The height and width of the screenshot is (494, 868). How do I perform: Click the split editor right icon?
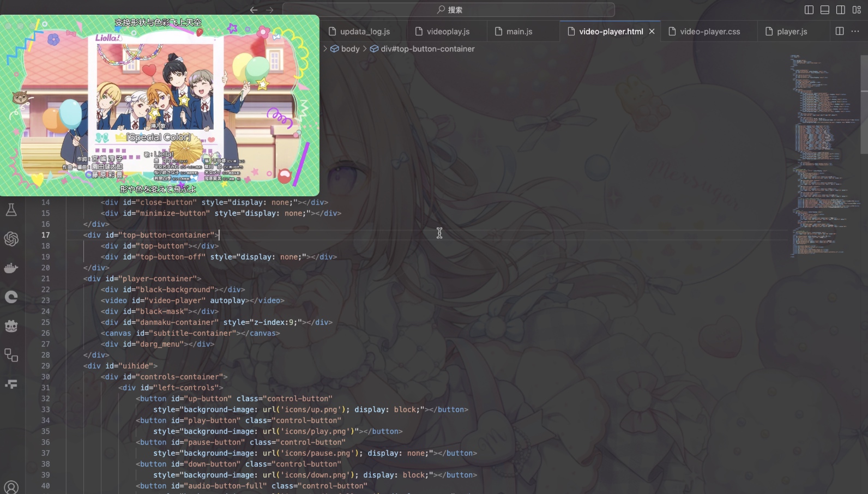(x=840, y=32)
